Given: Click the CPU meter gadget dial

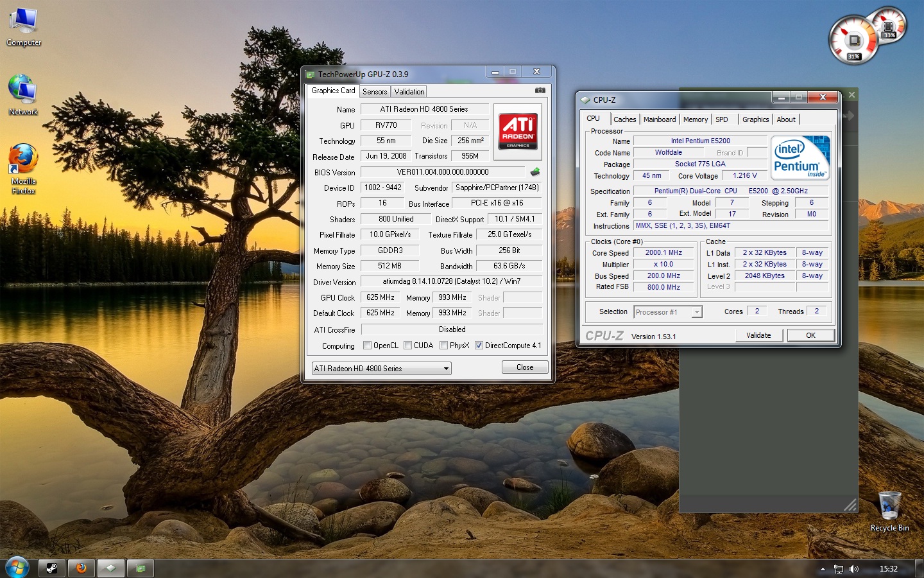Looking at the screenshot, I should [x=853, y=40].
